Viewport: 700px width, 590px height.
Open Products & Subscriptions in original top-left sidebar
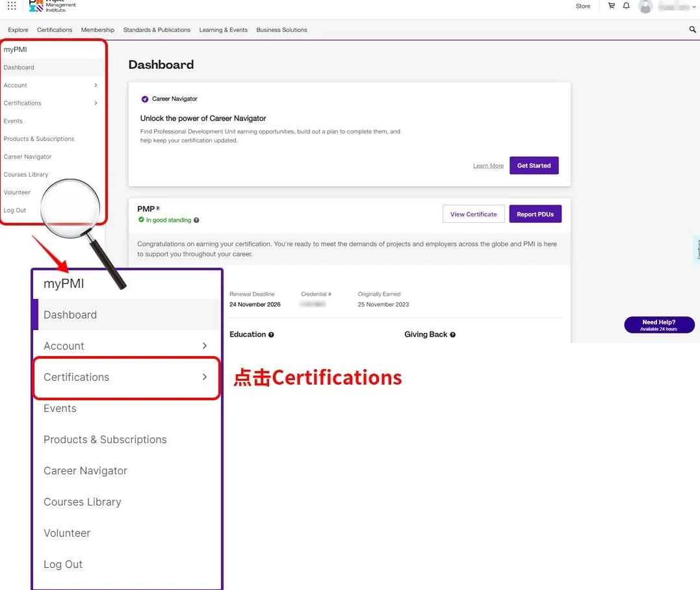point(39,139)
